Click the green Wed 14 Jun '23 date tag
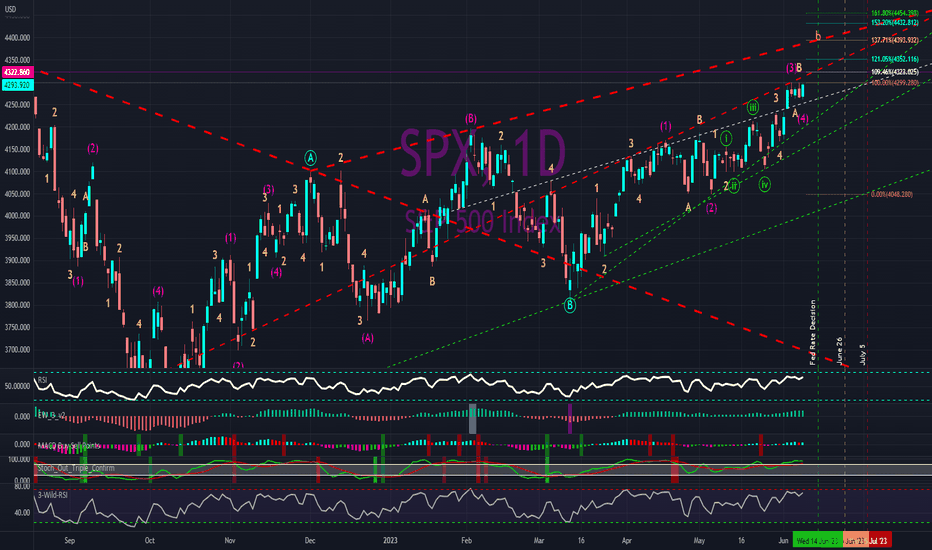The image size is (932, 550). [x=817, y=540]
